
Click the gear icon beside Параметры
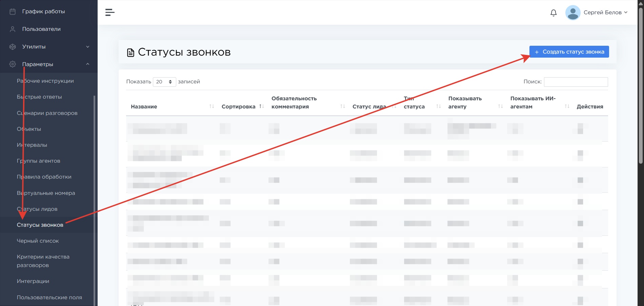tap(13, 64)
